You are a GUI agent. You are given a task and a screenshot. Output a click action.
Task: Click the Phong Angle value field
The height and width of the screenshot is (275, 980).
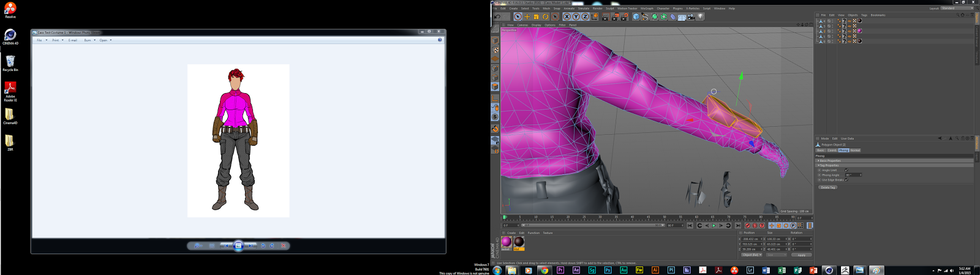point(853,175)
